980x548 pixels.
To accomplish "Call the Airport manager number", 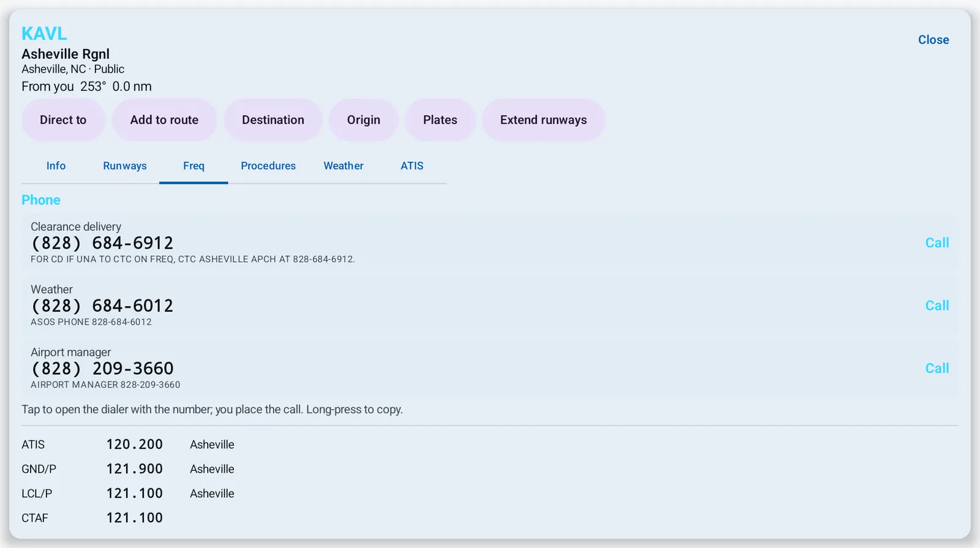I will pos(937,369).
